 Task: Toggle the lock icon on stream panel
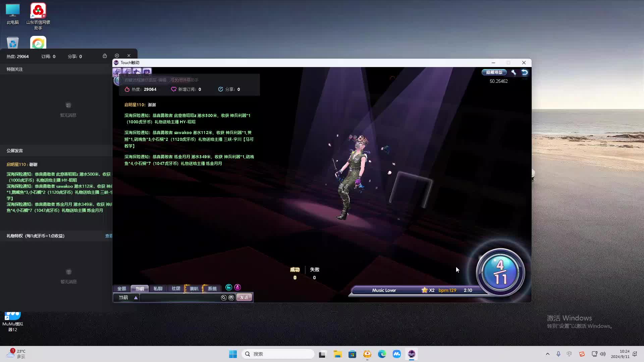click(x=105, y=56)
